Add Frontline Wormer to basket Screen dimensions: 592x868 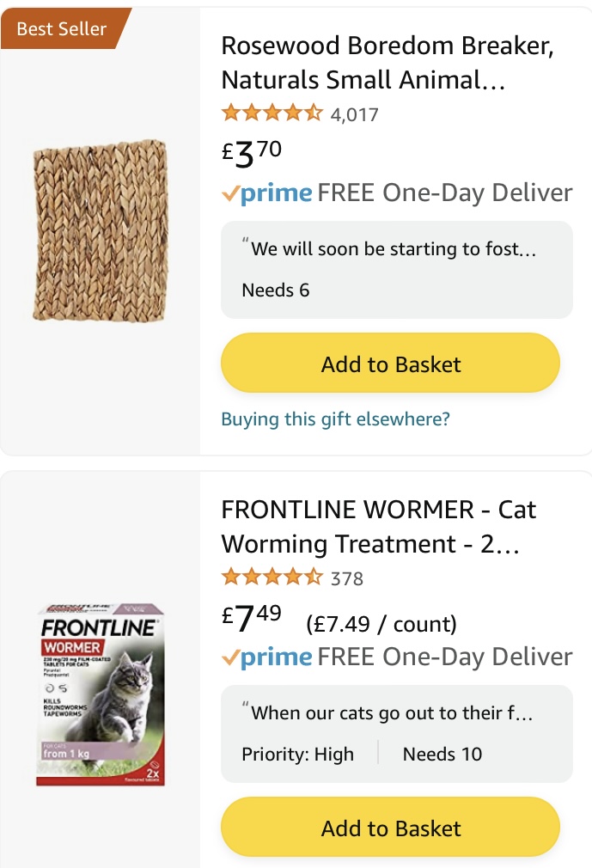(391, 828)
